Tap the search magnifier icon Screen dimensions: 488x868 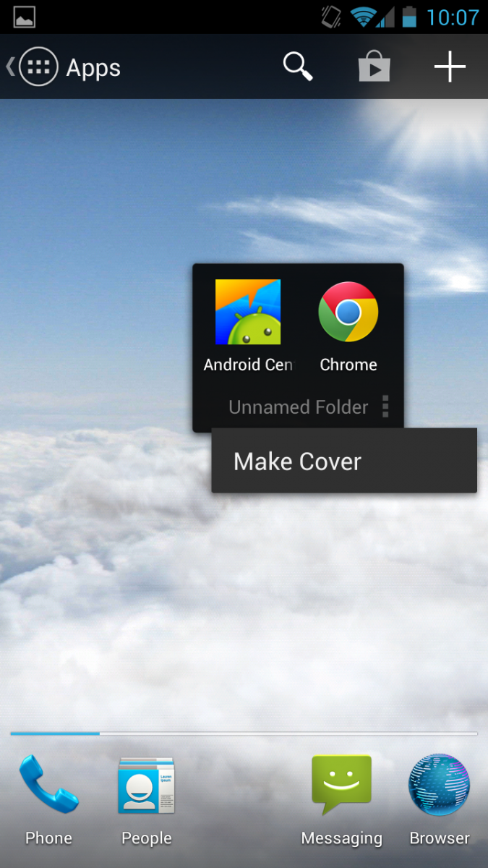tap(297, 67)
